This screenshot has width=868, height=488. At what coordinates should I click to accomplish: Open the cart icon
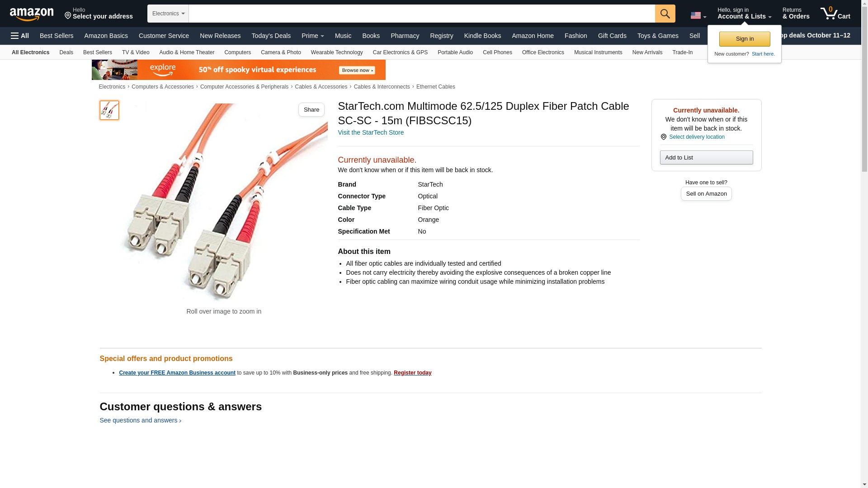click(835, 14)
